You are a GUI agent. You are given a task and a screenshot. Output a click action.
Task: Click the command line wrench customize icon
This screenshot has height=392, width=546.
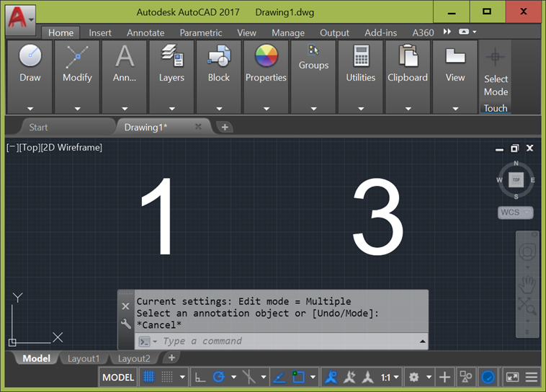tap(126, 324)
